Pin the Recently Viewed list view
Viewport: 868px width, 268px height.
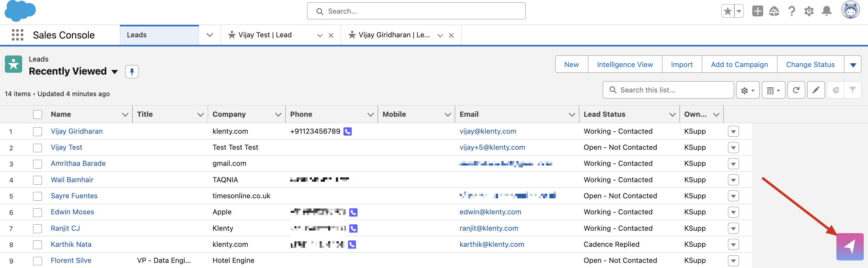click(132, 71)
